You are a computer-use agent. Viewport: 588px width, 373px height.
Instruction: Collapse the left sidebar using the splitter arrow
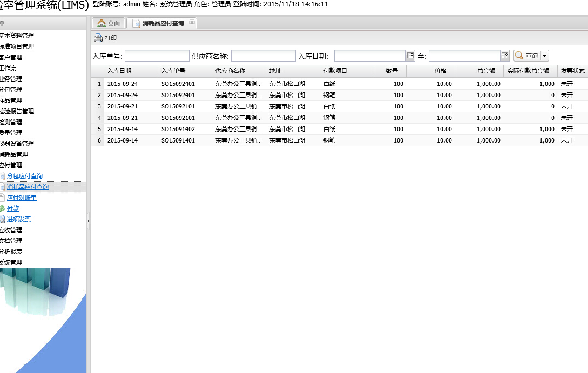[x=89, y=220]
